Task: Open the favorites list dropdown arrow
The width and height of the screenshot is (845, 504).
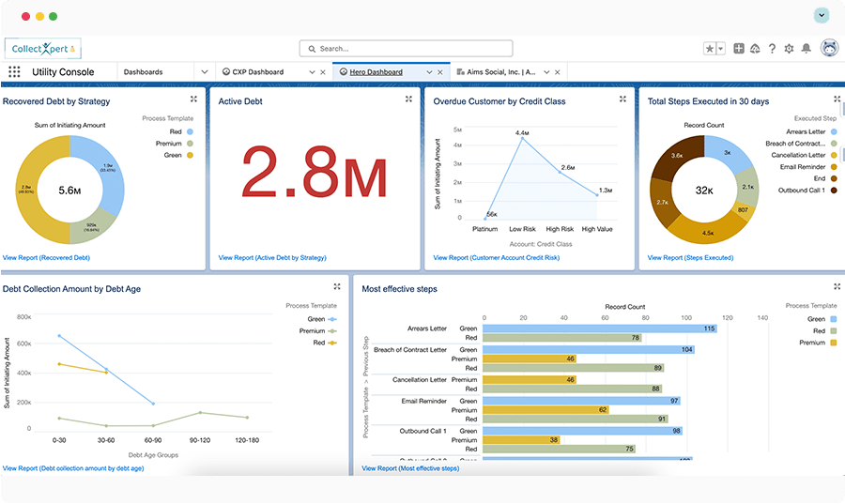Action: pos(721,49)
